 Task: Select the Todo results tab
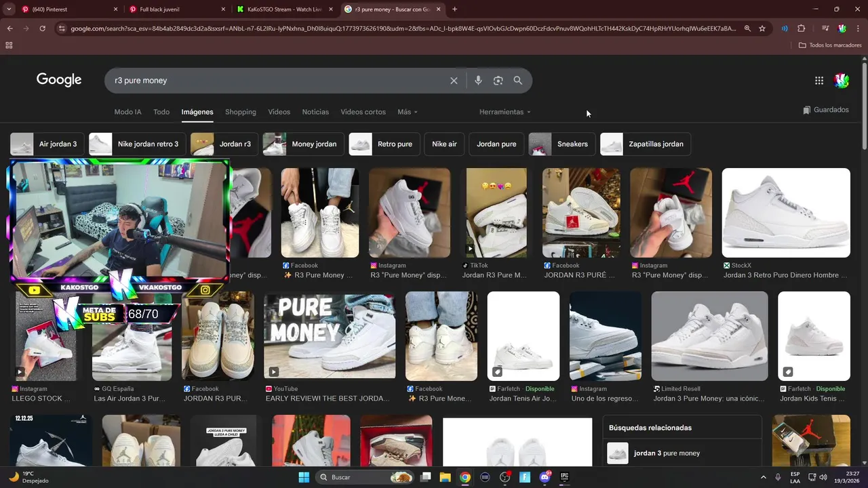pyautogui.click(x=161, y=112)
